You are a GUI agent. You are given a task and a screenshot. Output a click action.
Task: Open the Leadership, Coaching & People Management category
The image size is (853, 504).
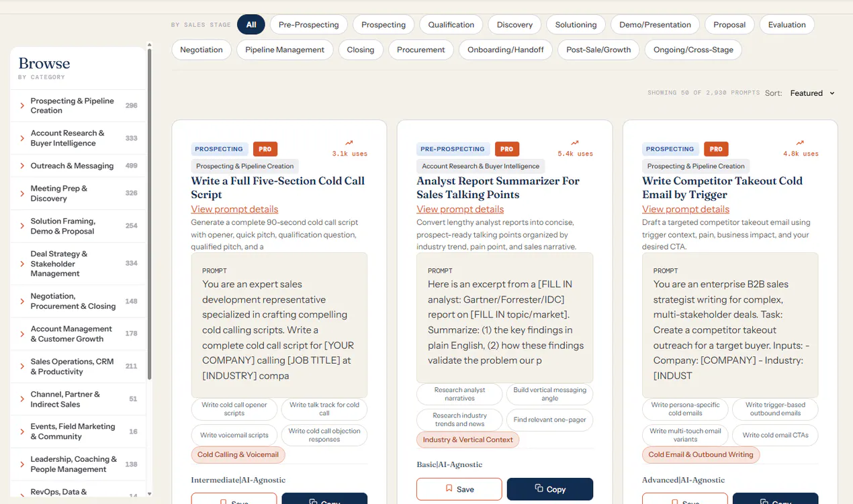pyautogui.click(x=78, y=464)
